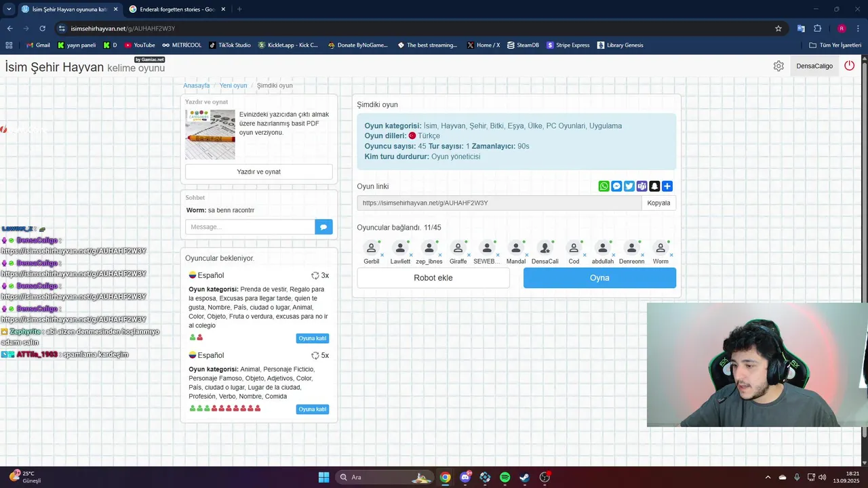Join the 5x Español game via Oyuna katıl

click(x=313, y=409)
